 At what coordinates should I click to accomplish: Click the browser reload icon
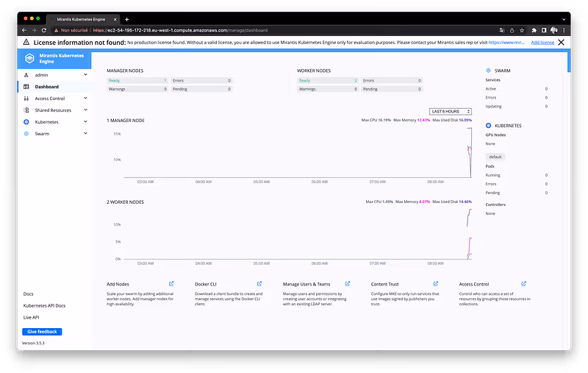coord(44,30)
